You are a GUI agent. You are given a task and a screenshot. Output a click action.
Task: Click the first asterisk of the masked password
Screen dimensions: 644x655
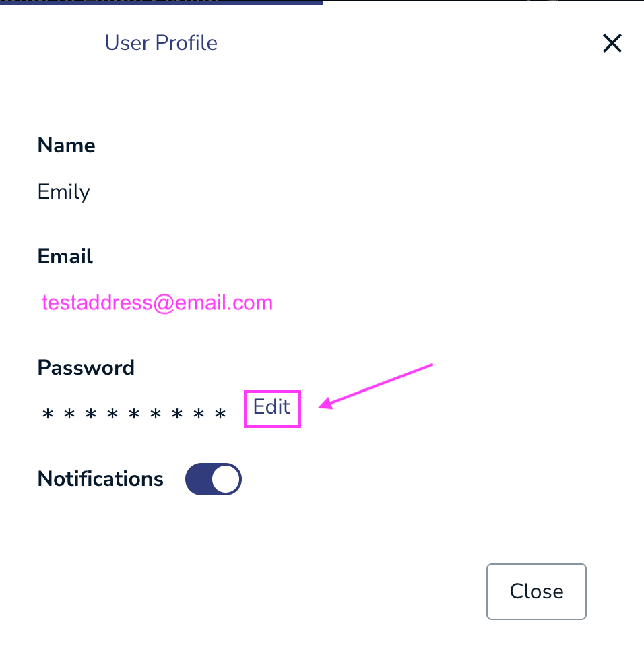tap(47, 414)
